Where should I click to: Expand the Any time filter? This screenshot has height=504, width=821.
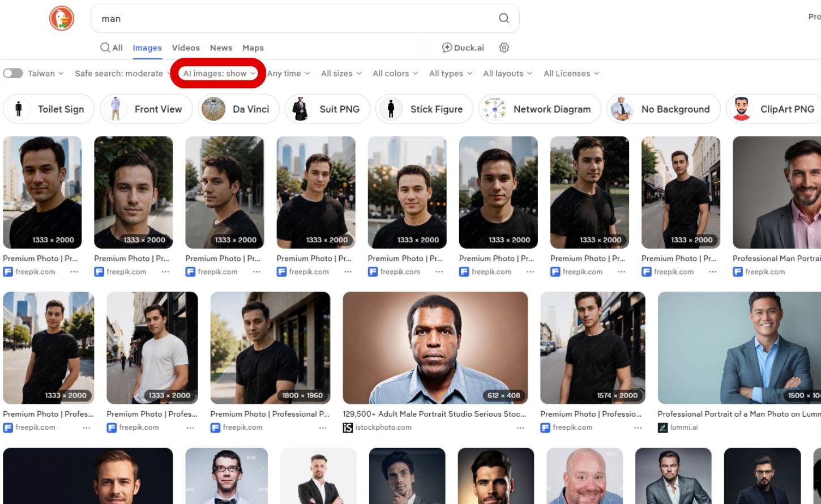tap(288, 73)
